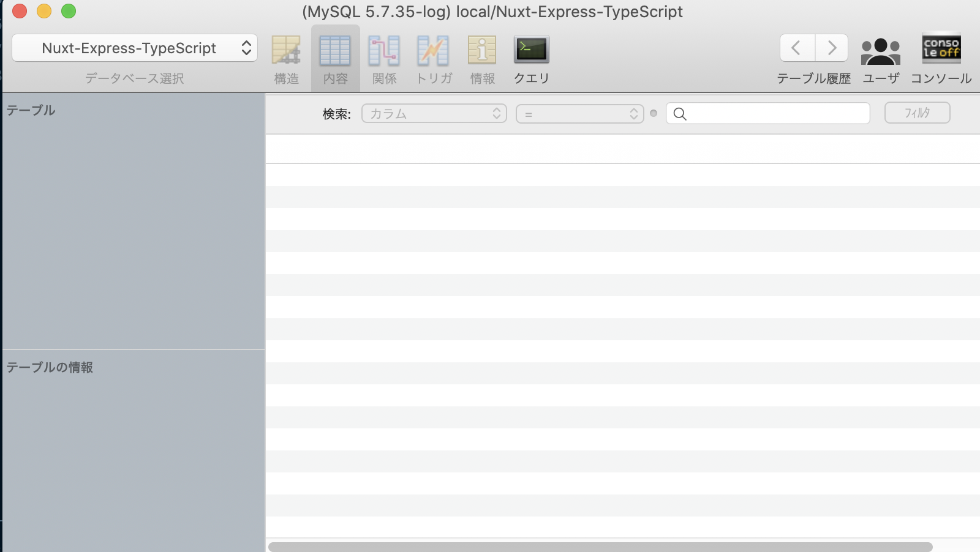Screen dimensions: 980x552
Task: Click the テーブルの情報 sidebar header
Action: 50,367
